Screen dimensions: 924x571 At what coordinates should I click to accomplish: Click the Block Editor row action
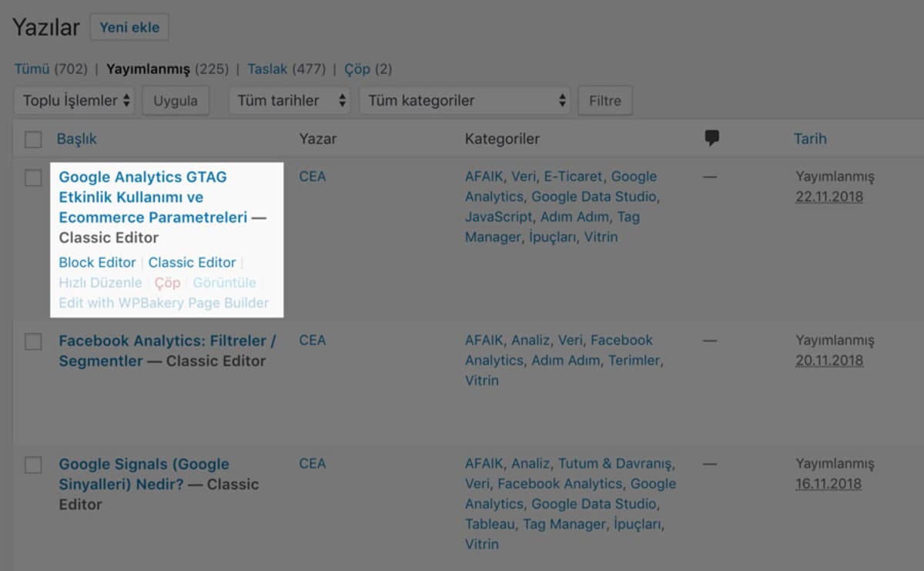tap(97, 263)
